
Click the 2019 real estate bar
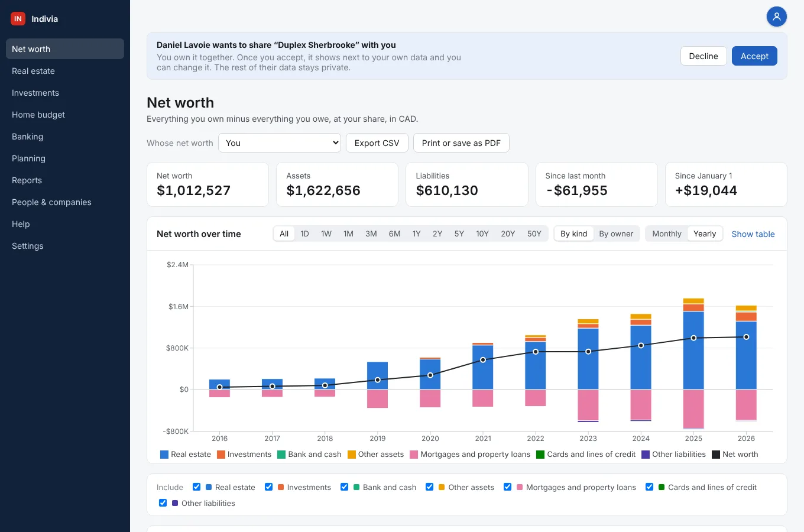coord(377,375)
